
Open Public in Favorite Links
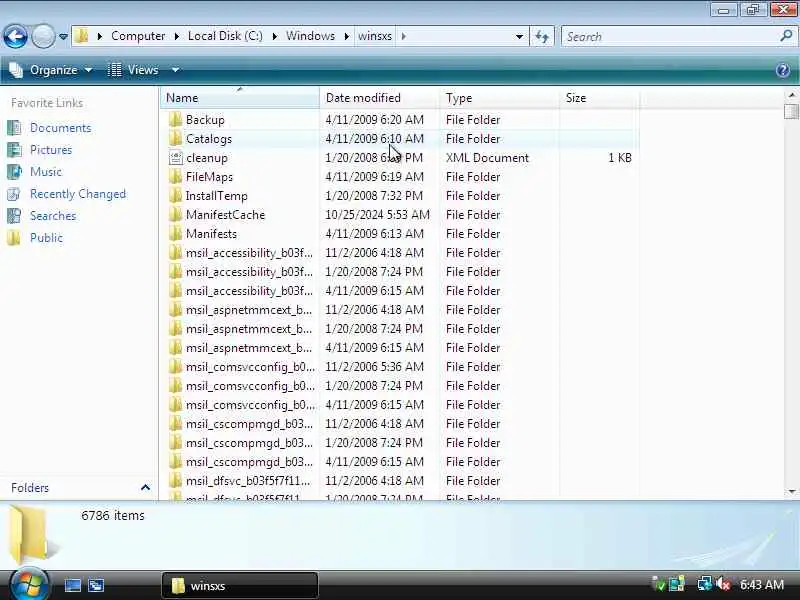46,238
